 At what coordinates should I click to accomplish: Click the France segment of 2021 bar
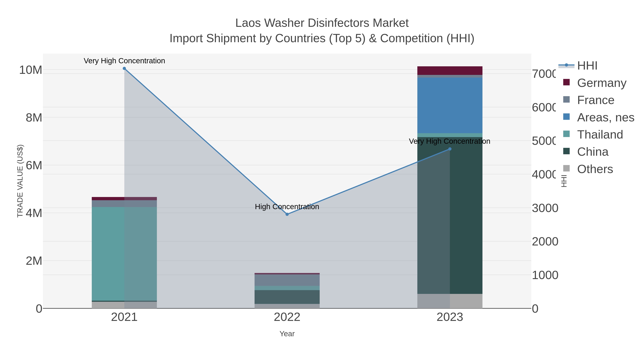[x=124, y=203]
